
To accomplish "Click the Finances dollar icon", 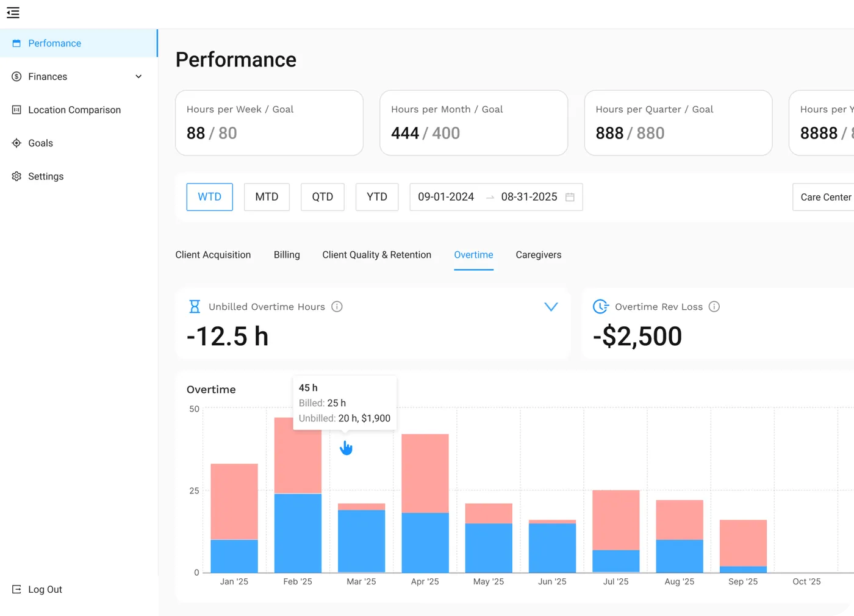I will pos(16,76).
